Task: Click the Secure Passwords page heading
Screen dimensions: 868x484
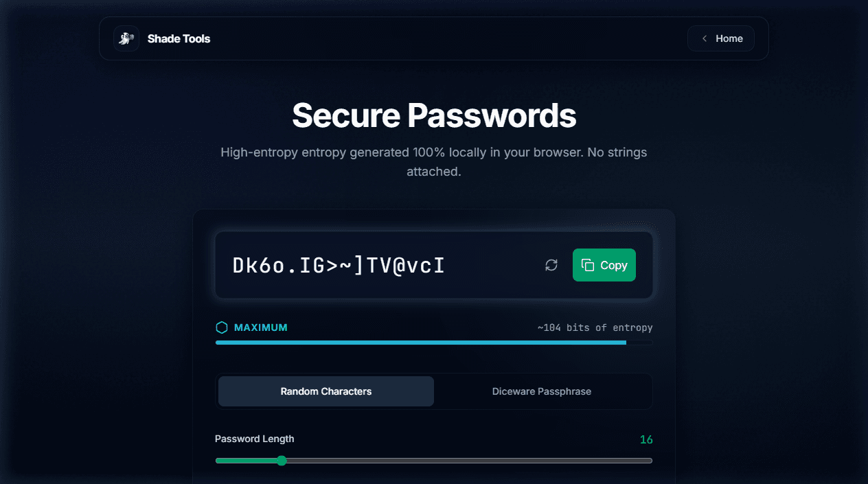Action: coord(434,115)
